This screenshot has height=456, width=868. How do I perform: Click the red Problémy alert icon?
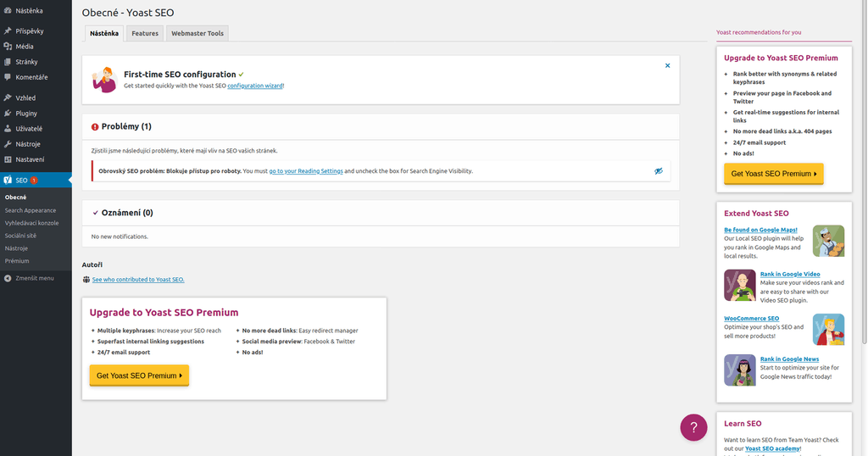coord(95,127)
